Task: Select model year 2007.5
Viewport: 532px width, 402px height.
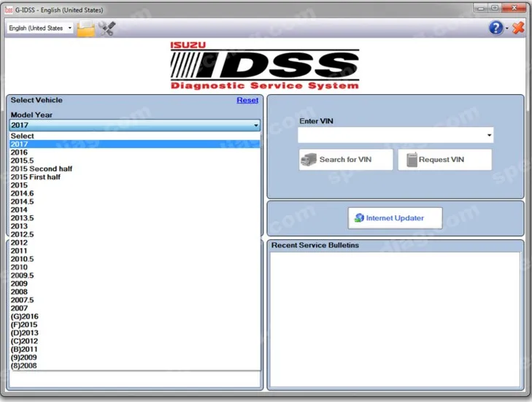Action: coord(135,300)
